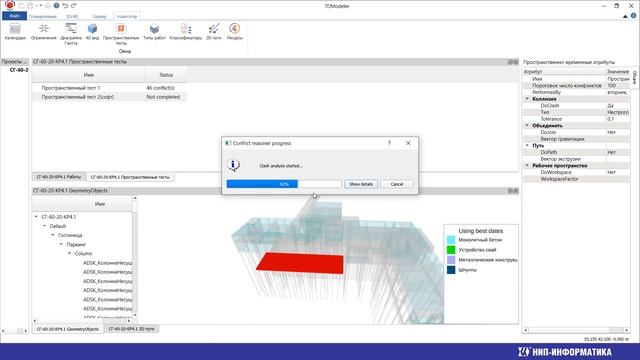Viewport: 640px width, 360px height.
Task: Click the GeometryObjects tree vertical scrollbar
Action: [x=135, y=257]
